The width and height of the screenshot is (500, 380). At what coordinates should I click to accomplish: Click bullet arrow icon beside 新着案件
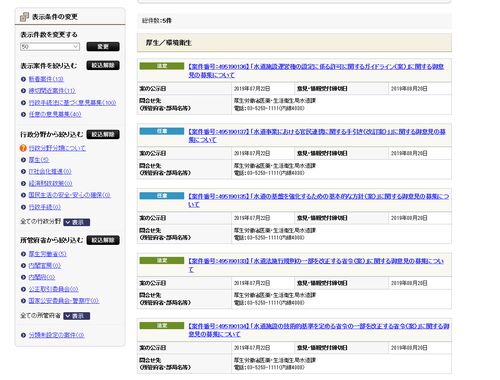[x=23, y=79]
